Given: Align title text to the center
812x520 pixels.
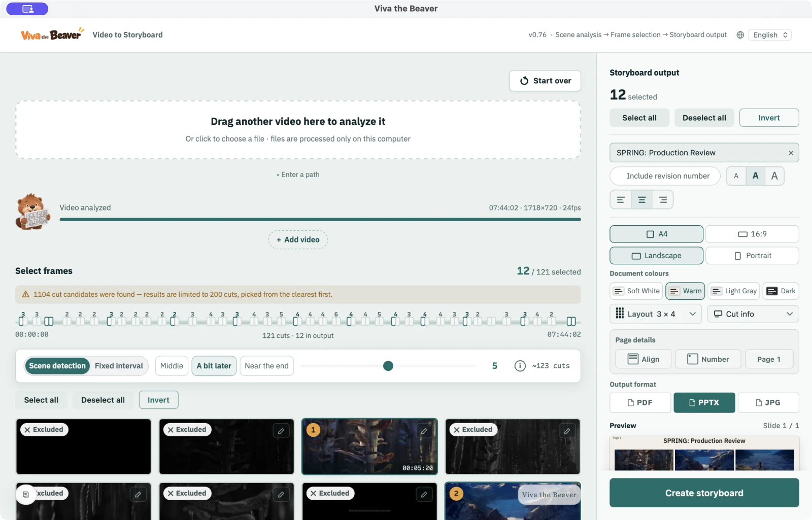Looking at the screenshot, I should [x=642, y=200].
